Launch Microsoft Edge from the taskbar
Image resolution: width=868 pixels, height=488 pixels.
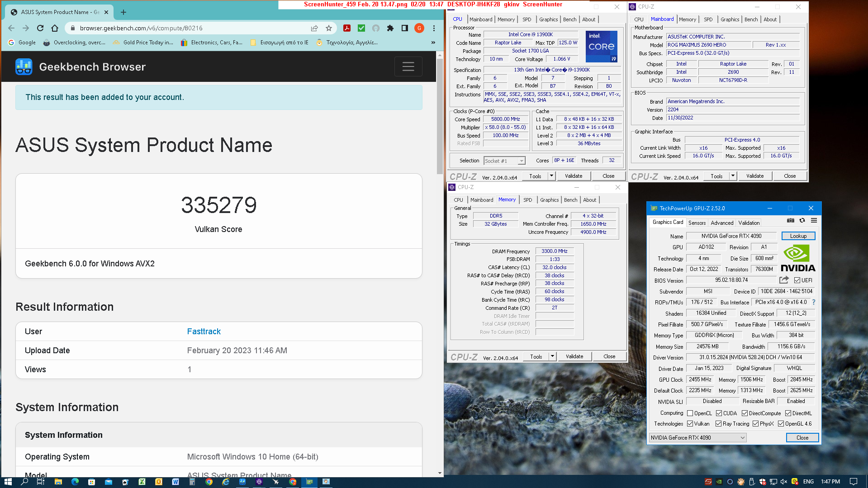(x=75, y=482)
